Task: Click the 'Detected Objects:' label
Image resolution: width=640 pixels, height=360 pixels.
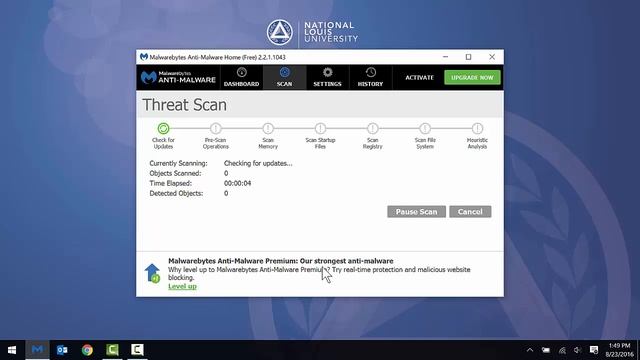Action: [176, 193]
